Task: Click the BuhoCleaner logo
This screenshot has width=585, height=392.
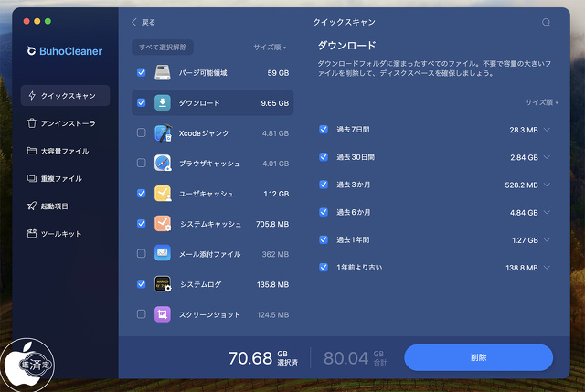Action: pyautogui.click(x=65, y=51)
